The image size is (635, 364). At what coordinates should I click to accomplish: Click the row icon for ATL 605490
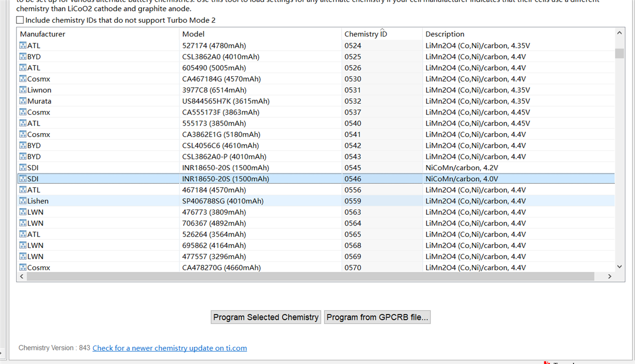click(23, 68)
